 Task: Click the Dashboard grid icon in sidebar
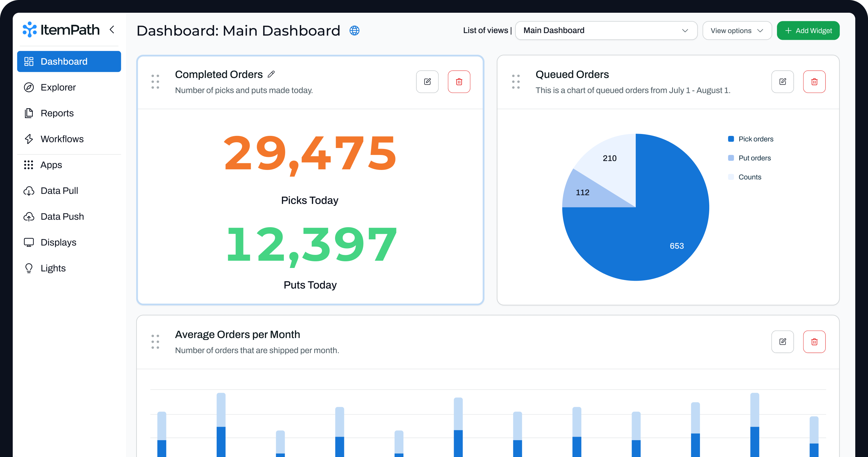tap(29, 61)
